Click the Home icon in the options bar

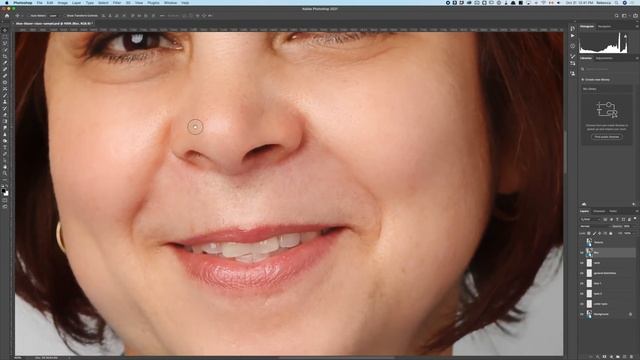[7, 16]
